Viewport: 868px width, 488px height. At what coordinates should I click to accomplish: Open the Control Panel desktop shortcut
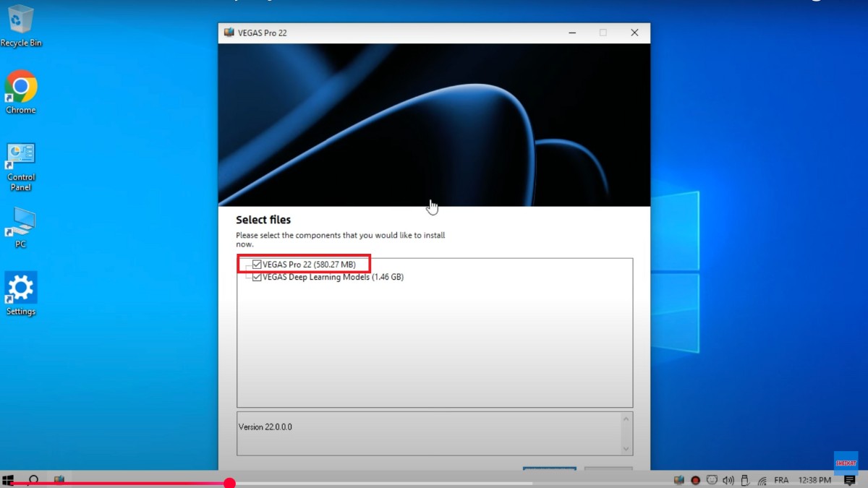click(x=21, y=167)
